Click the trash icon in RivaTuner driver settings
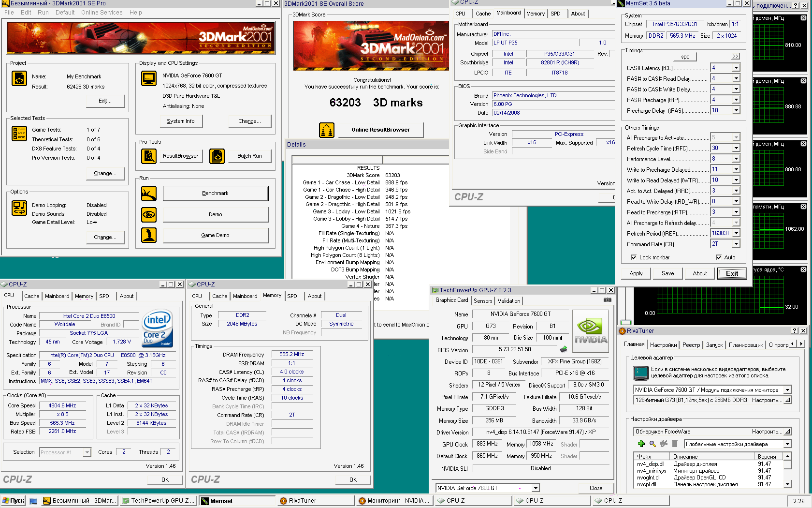Image resolution: width=812 pixels, height=508 pixels. coord(675,444)
